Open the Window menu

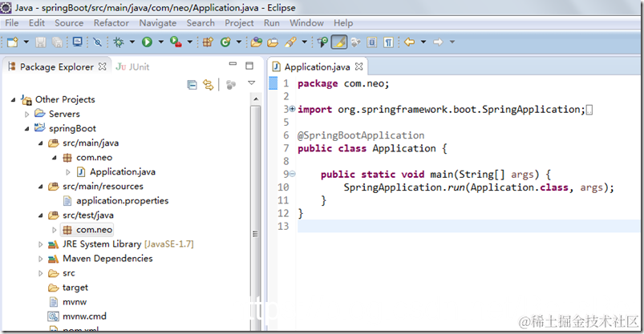click(x=306, y=23)
